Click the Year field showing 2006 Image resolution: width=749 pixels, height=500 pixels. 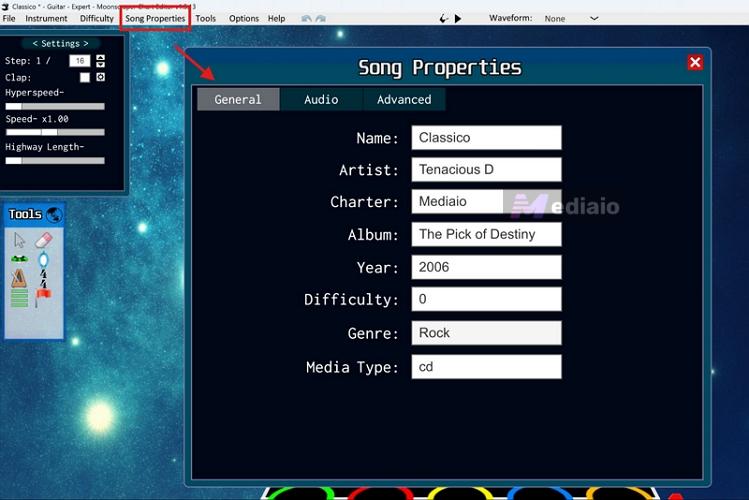pos(486,267)
